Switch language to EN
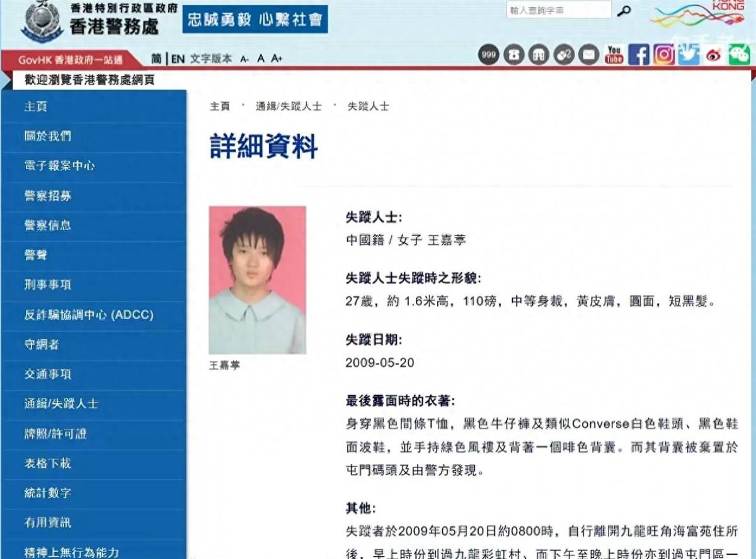 [178, 59]
